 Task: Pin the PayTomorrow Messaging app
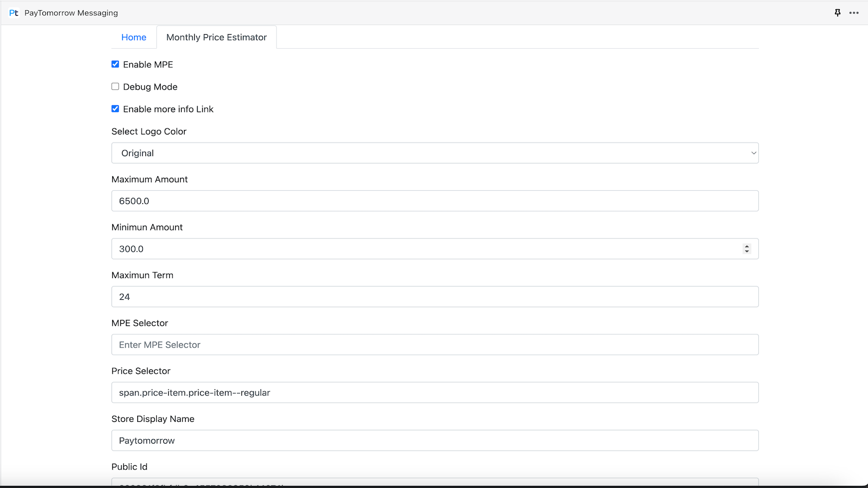pyautogui.click(x=838, y=13)
